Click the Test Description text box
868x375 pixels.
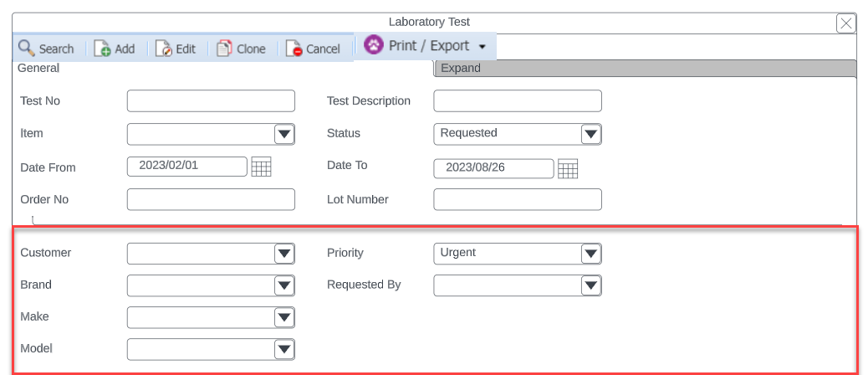tap(518, 101)
